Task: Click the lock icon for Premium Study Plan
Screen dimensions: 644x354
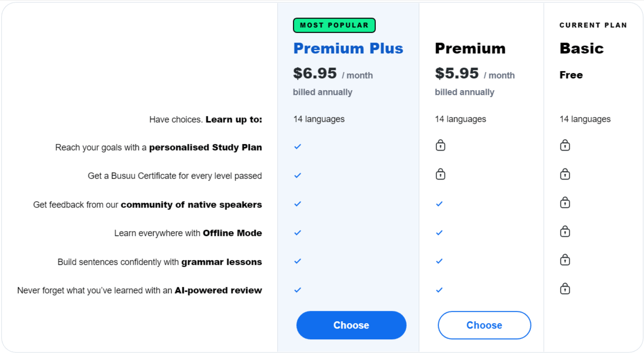Action: point(440,145)
